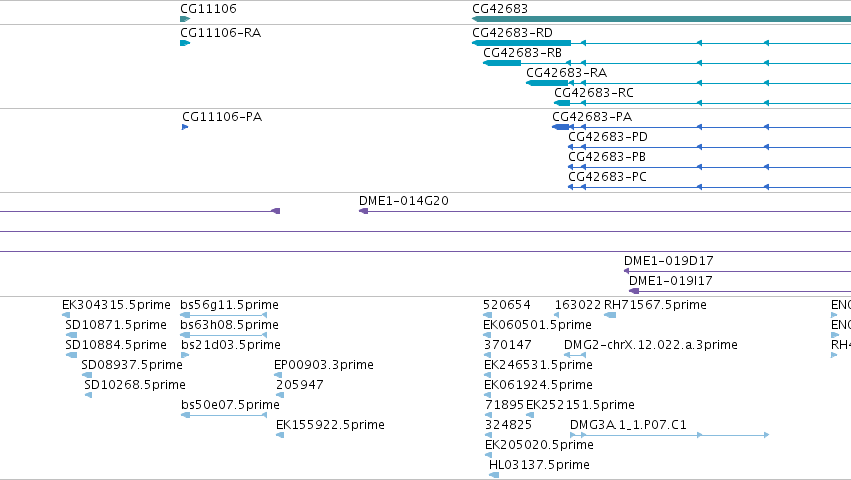851x480 pixels.
Task: Click the CG42683-RA transcript exon block
Action: point(547,83)
